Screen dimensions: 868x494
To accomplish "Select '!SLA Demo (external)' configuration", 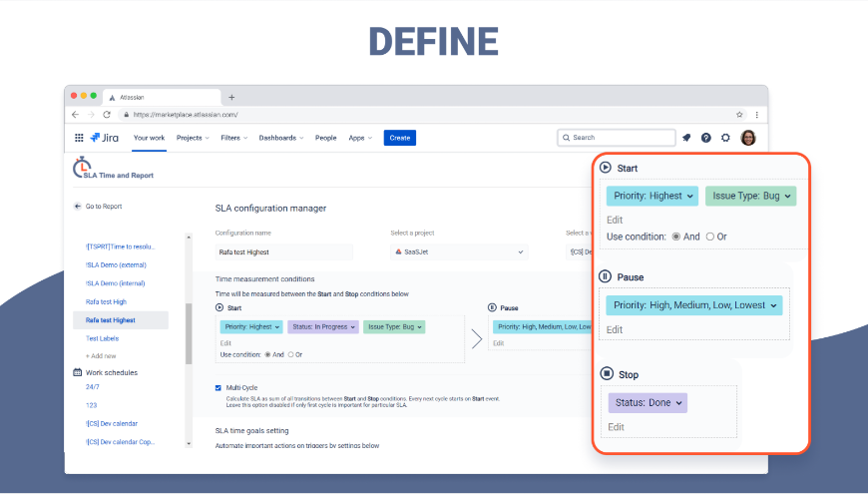I will [116, 264].
